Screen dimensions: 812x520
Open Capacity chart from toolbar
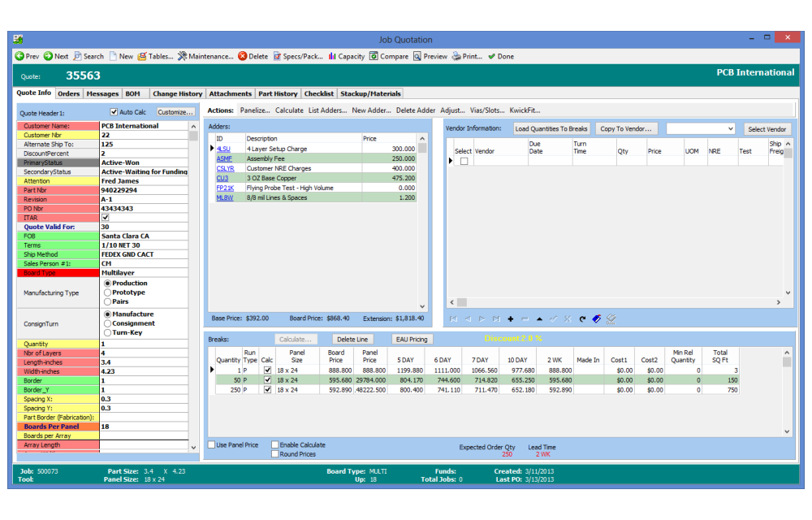click(331, 56)
